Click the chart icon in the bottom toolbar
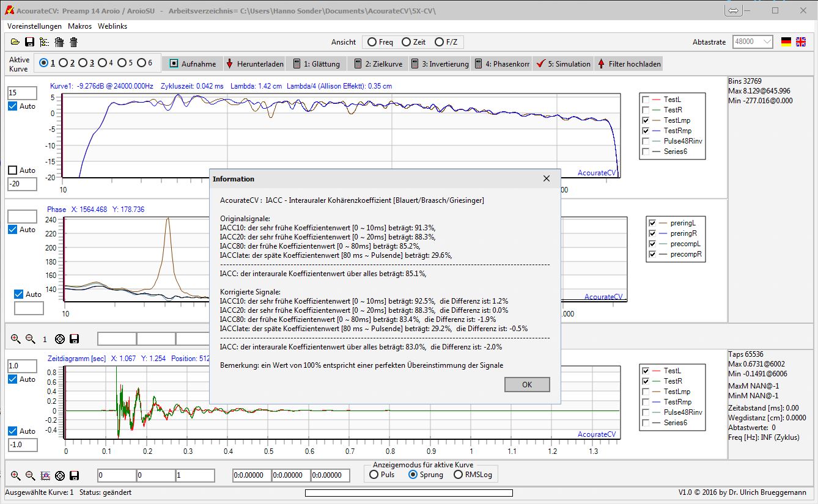 click(x=45, y=475)
